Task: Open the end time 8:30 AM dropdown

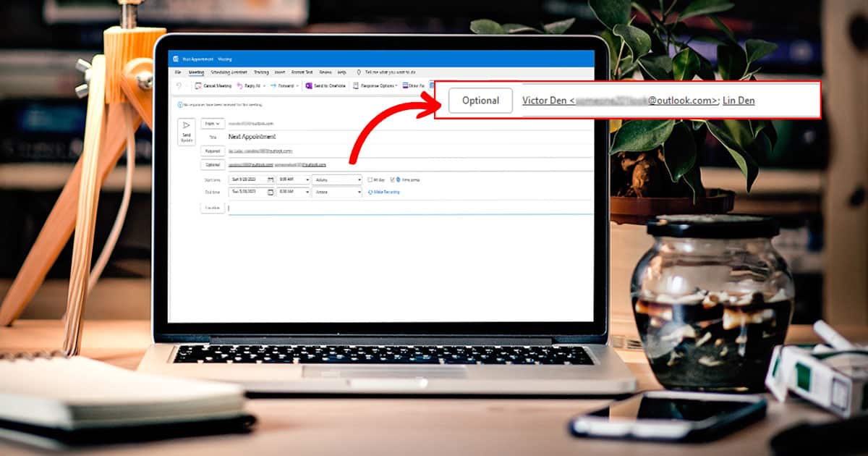Action: coord(307,192)
